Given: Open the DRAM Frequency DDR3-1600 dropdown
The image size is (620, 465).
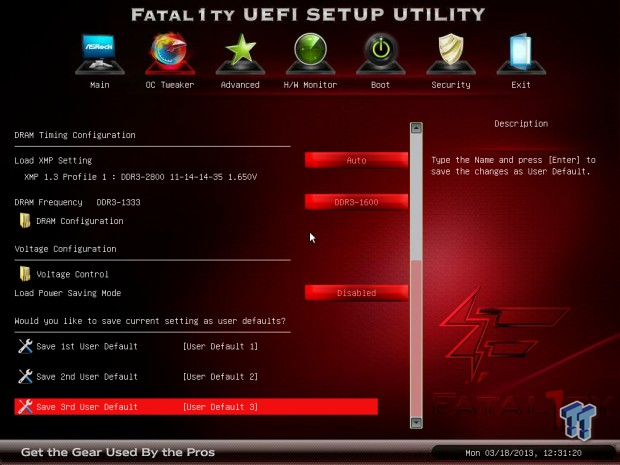Looking at the screenshot, I should [356, 202].
